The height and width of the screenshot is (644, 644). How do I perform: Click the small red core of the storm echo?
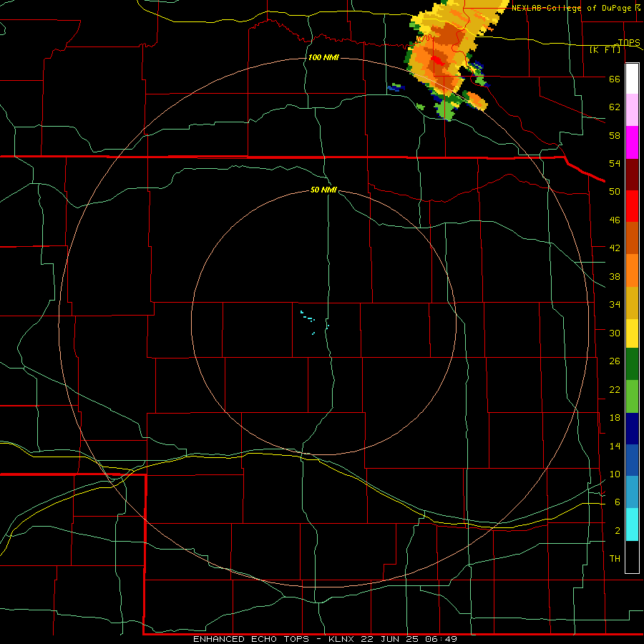438,61
